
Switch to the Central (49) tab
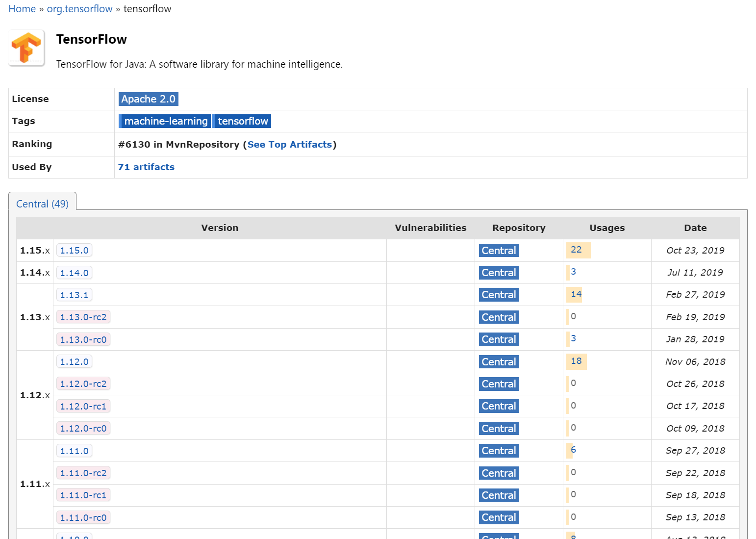point(42,204)
